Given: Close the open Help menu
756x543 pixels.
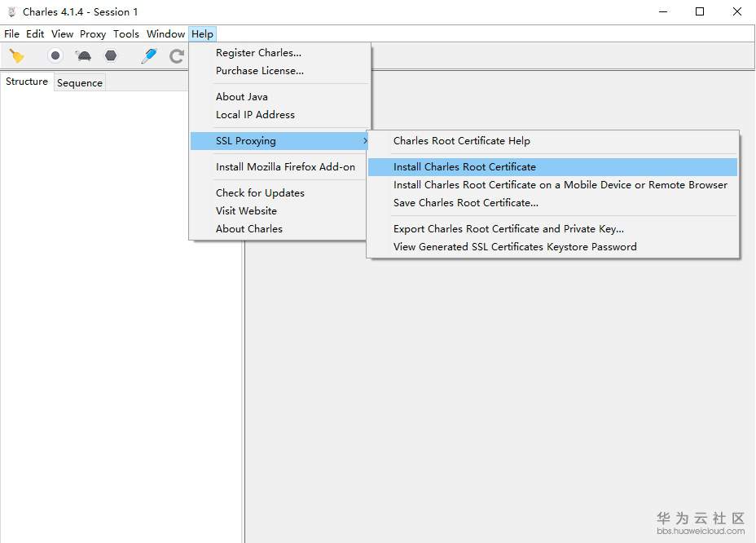Looking at the screenshot, I should 202,33.
